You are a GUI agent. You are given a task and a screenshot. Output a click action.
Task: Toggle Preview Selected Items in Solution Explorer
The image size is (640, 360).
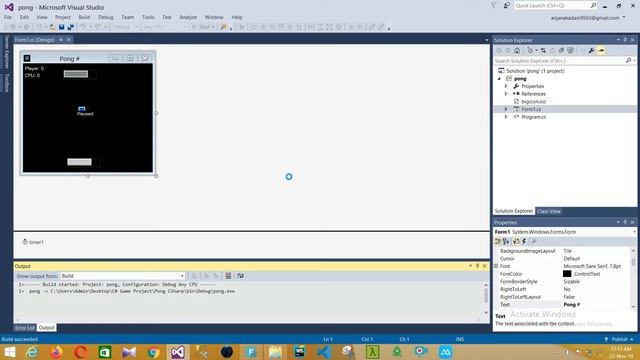click(601, 51)
